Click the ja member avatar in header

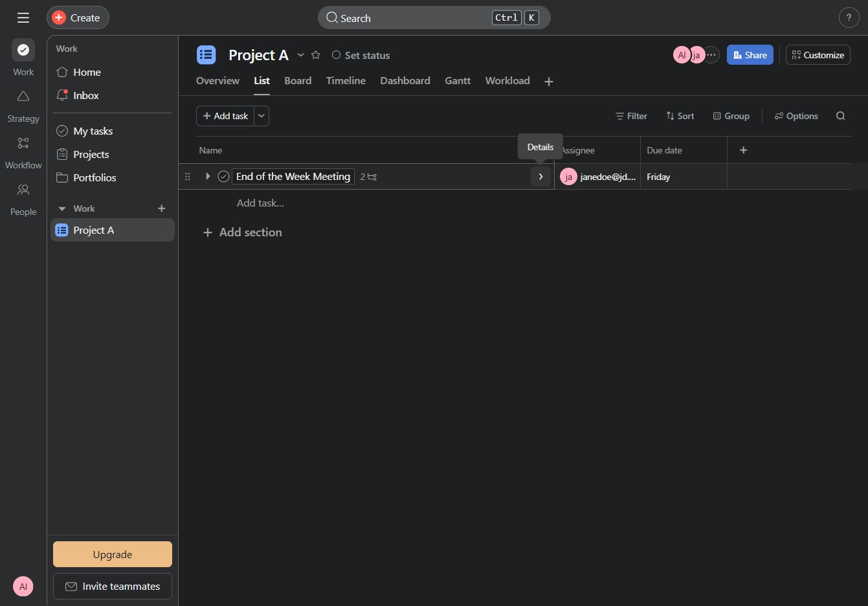point(696,55)
